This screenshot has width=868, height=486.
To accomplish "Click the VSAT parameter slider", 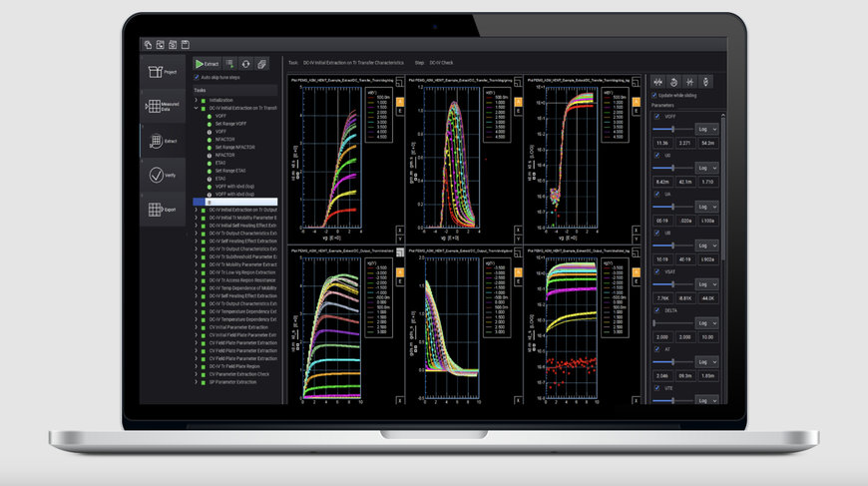I will coord(672,284).
